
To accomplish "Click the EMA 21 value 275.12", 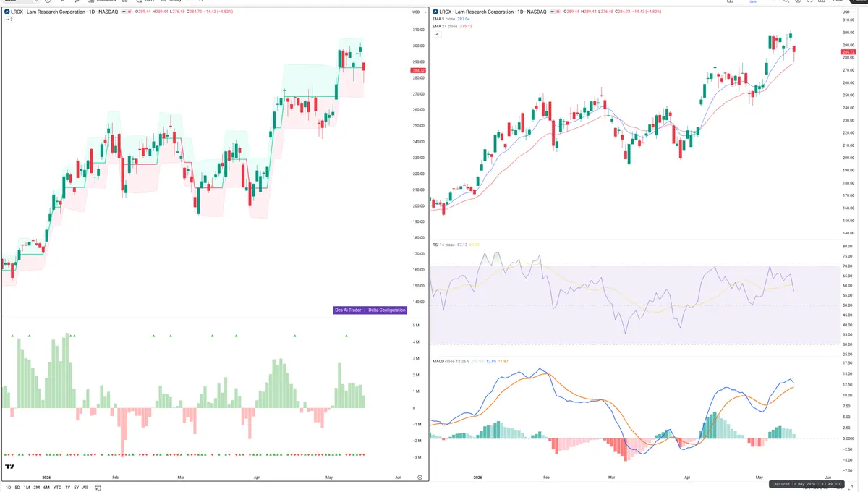I will click(x=466, y=26).
